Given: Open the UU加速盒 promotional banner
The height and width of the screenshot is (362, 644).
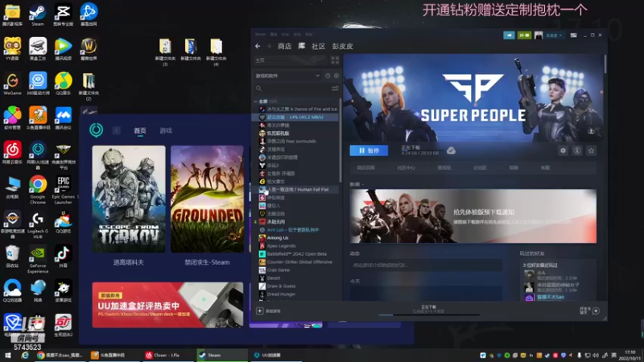Looking at the screenshot, I should [x=167, y=305].
